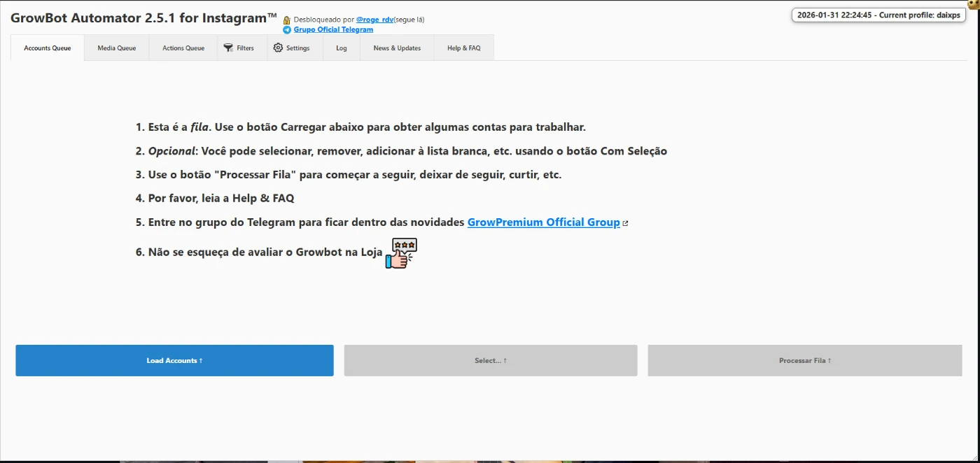Click the Telegram logo icon in header
The image size is (980, 463).
coord(287,30)
